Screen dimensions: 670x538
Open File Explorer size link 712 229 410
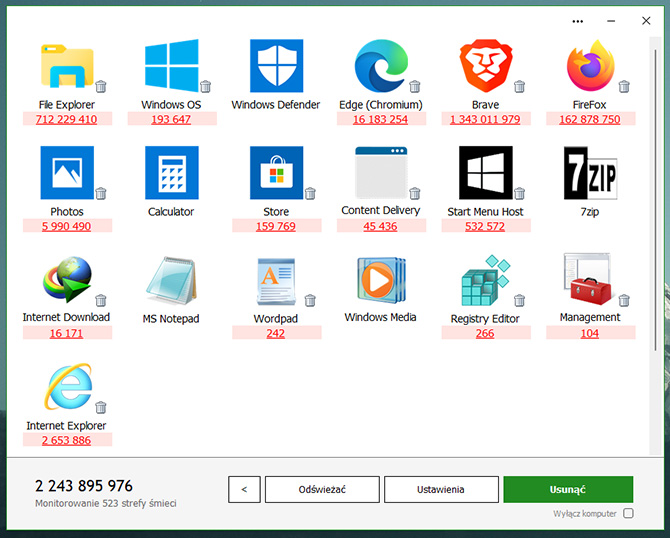[x=67, y=119]
